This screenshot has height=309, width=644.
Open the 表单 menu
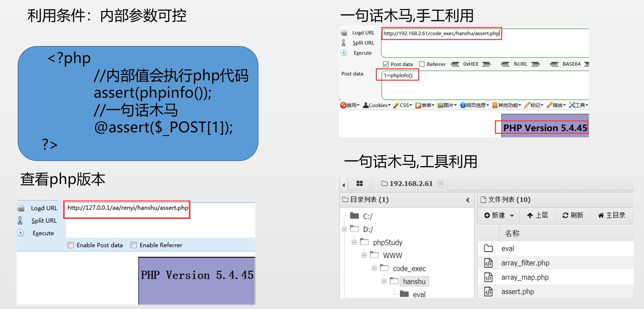click(425, 105)
